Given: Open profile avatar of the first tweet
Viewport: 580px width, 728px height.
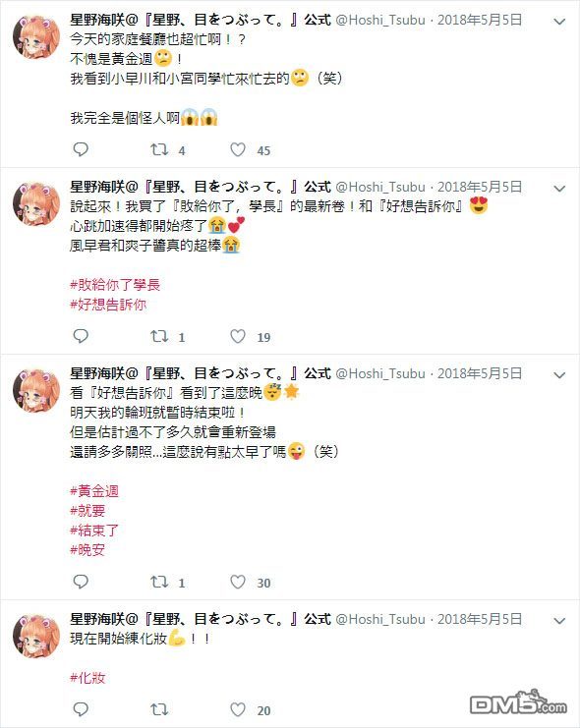Looking at the screenshot, I should tap(36, 37).
